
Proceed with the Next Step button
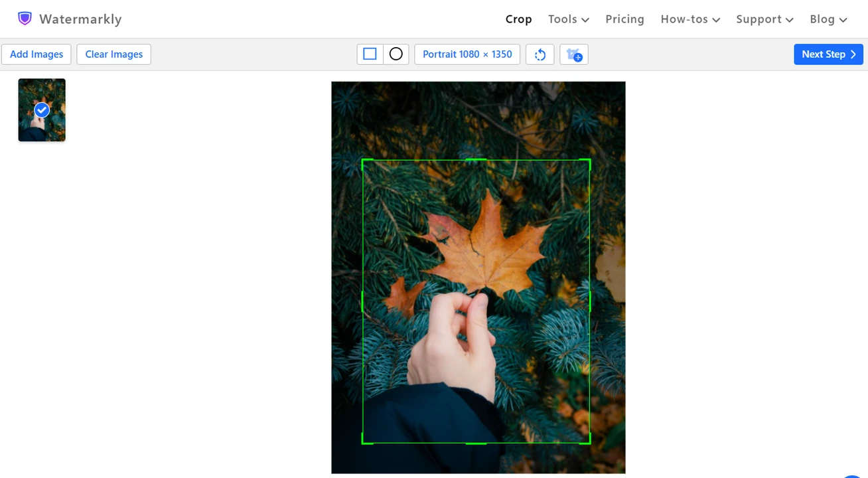[828, 54]
